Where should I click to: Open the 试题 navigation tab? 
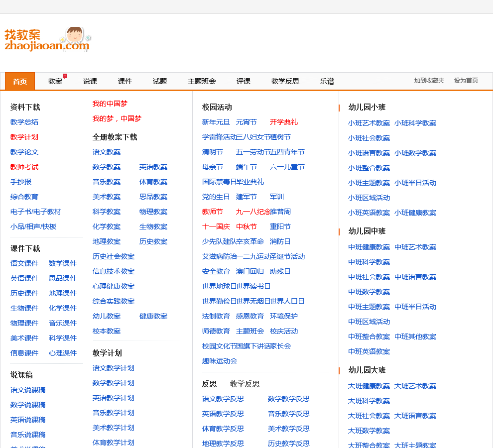tap(160, 82)
